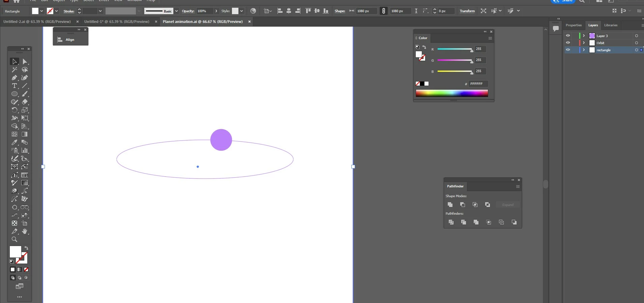Select the Type tool
Viewport: 644px width, 303px height.
click(14, 86)
